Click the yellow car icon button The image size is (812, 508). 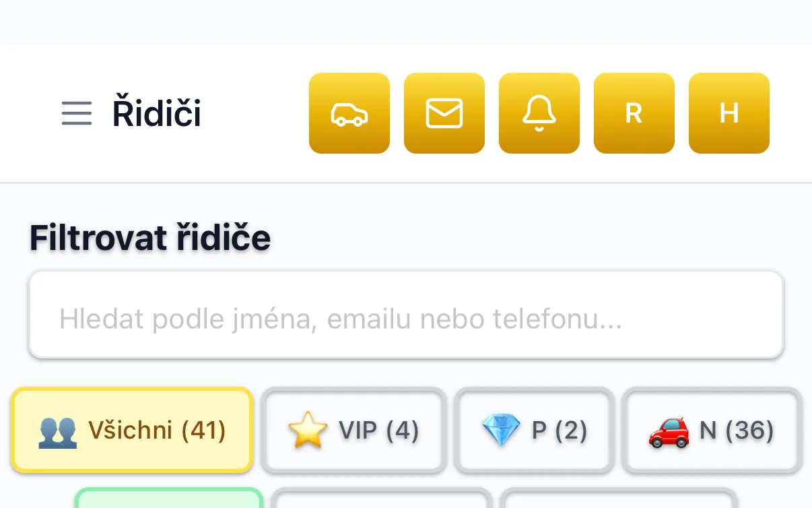click(x=349, y=113)
